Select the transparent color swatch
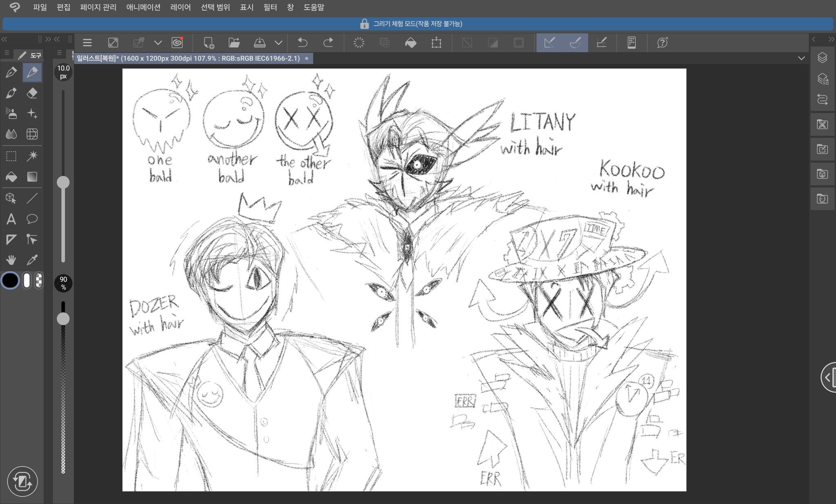Viewport: 836px width, 504px height. pyautogui.click(x=39, y=281)
